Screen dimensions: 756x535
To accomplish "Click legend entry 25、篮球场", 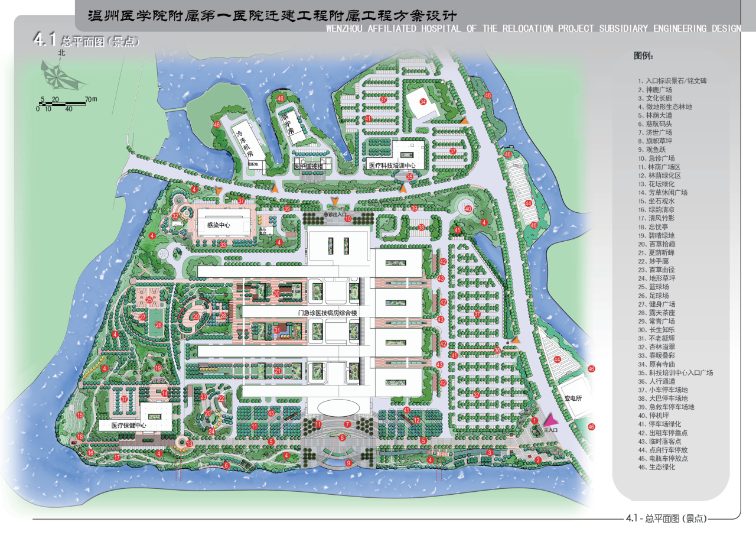I will pyautogui.click(x=654, y=287).
